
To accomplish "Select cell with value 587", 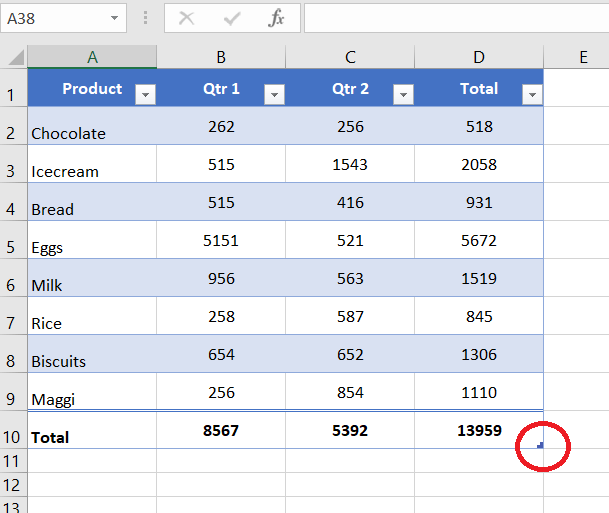I will click(350, 316).
